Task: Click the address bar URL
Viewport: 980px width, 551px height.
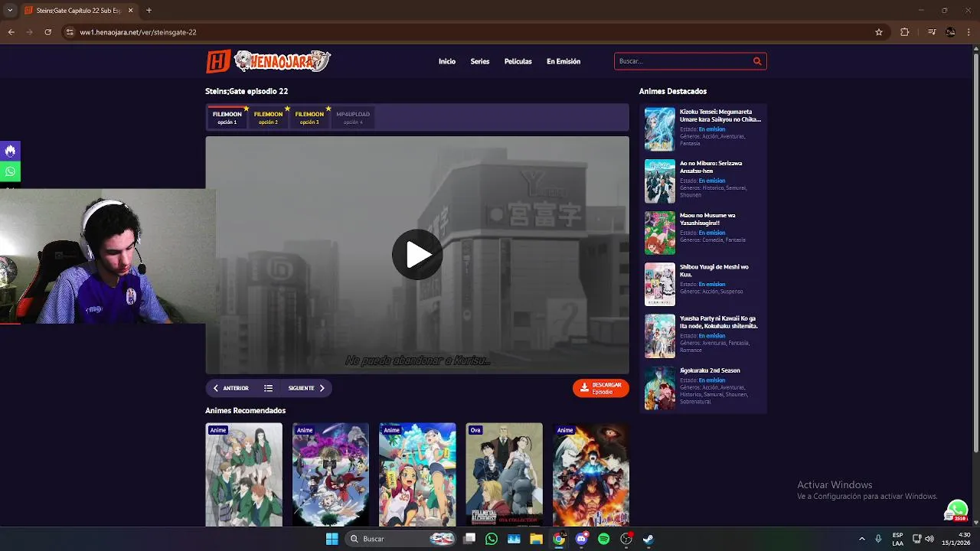Action: (139, 32)
